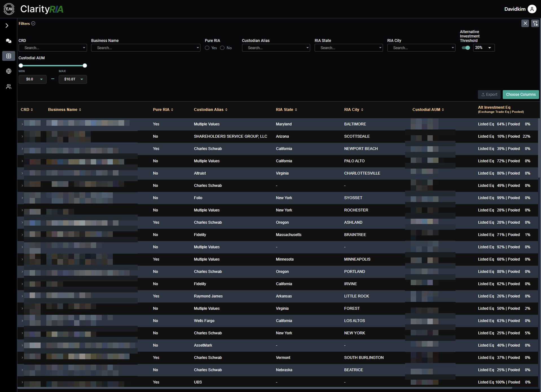This screenshot has width=541, height=392.
Task: Expand the SYOSSET row
Action: 22,198
